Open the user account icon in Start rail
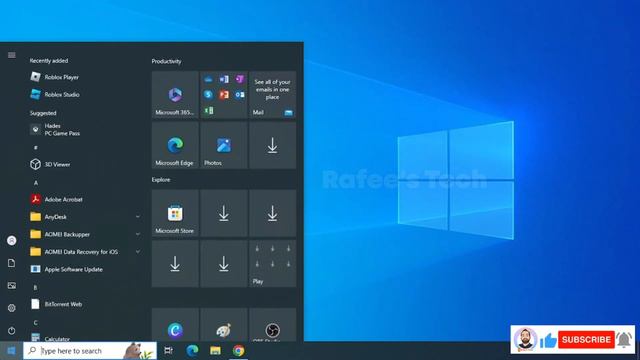The image size is (640, 360). coord(11,240)
